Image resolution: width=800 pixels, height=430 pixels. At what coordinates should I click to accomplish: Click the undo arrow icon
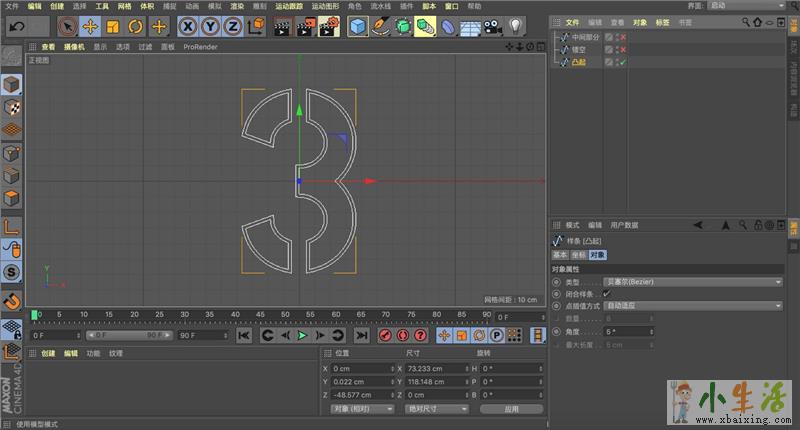pos(17,26)
